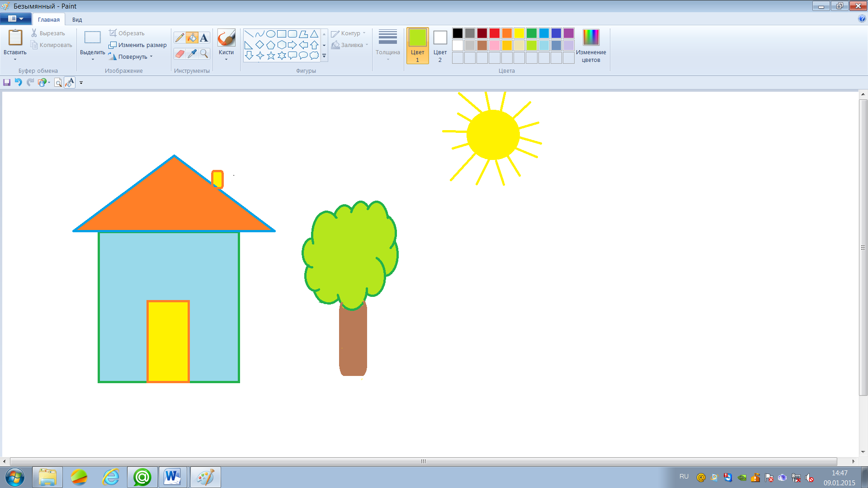Select the Eraser tool
The width and height of the screenshot is (868, 488).
[179, 54]
